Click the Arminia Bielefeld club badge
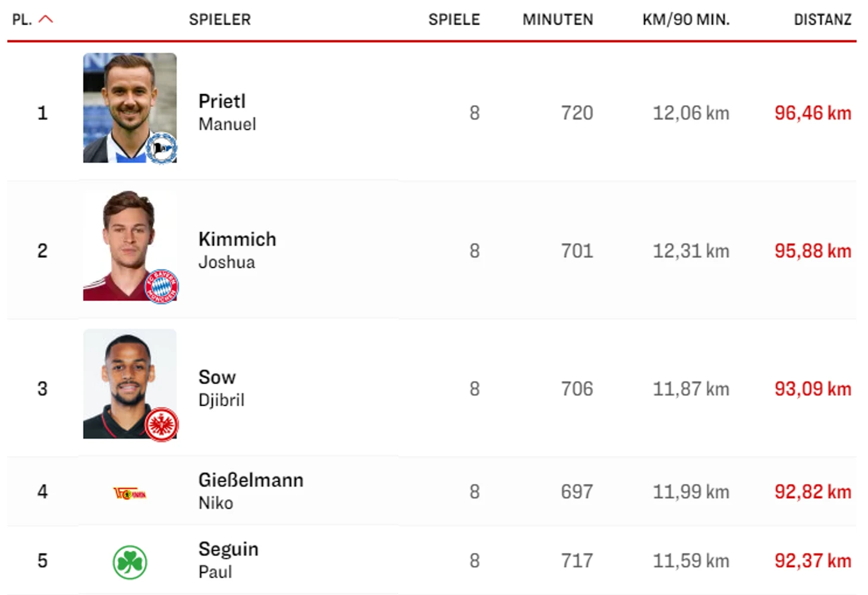This screenshot has height=595, width=868. pyautogui.click(x=161, y=148)
